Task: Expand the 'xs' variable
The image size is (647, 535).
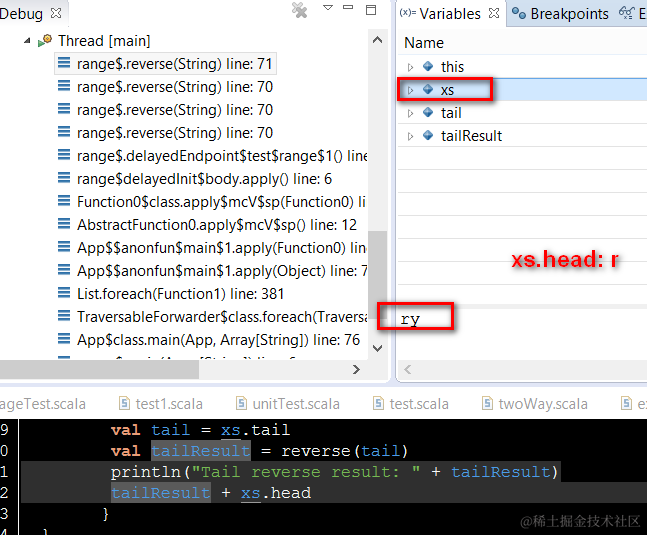Action: [410, 90]
